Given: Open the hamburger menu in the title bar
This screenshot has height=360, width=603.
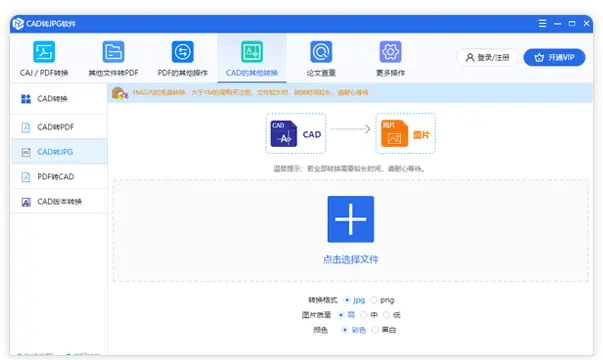Looking at the screenshot, I should point(542,23).
